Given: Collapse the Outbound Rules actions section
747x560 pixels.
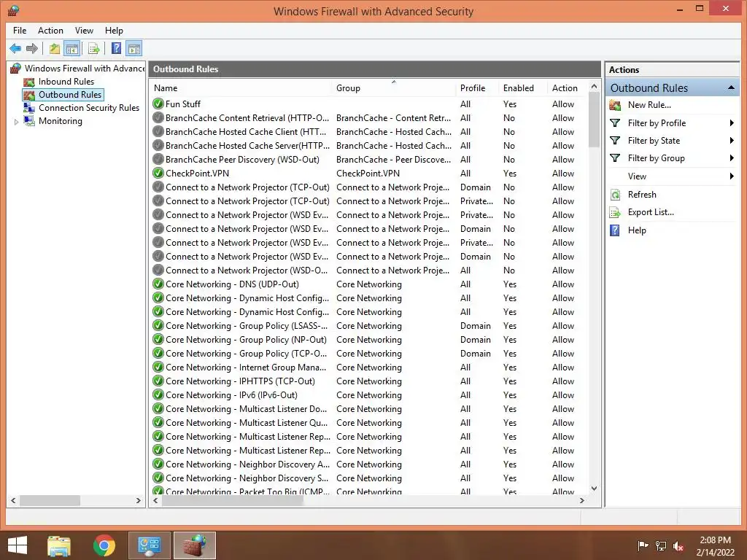Looking at the screenshot, I should 731,87.
